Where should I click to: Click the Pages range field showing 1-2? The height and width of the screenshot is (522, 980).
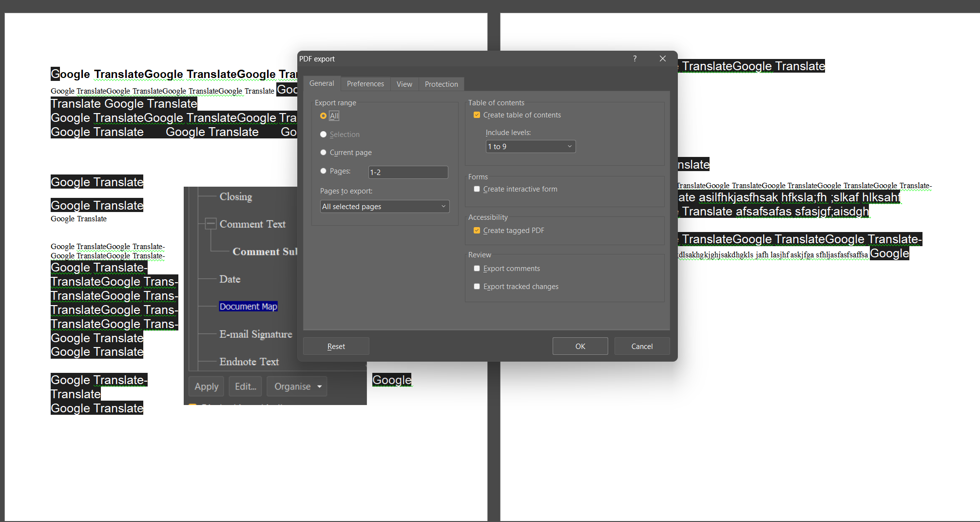pos(408,172)
